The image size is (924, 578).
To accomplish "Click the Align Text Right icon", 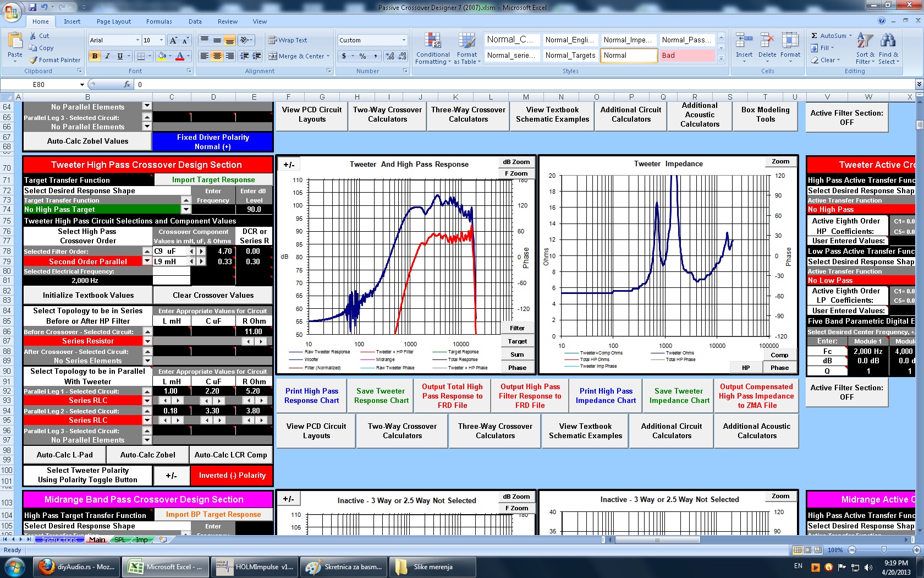I will tap(230, 56).
